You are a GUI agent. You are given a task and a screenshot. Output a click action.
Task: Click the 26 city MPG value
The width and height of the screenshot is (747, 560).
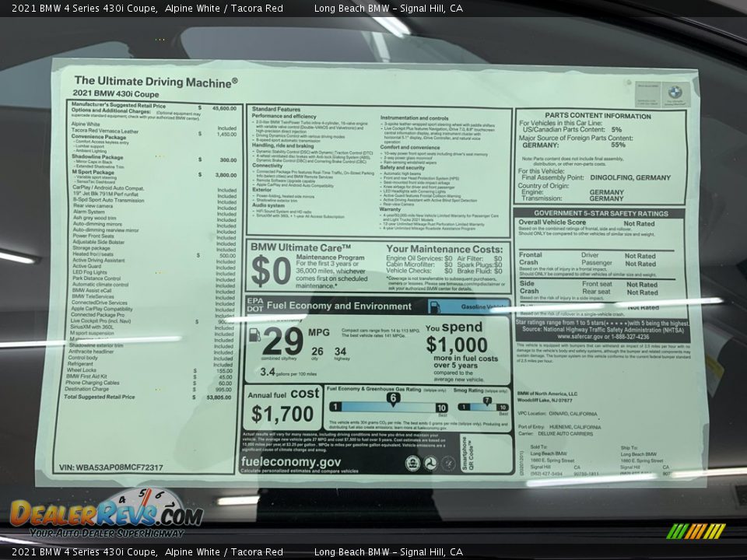317,352
